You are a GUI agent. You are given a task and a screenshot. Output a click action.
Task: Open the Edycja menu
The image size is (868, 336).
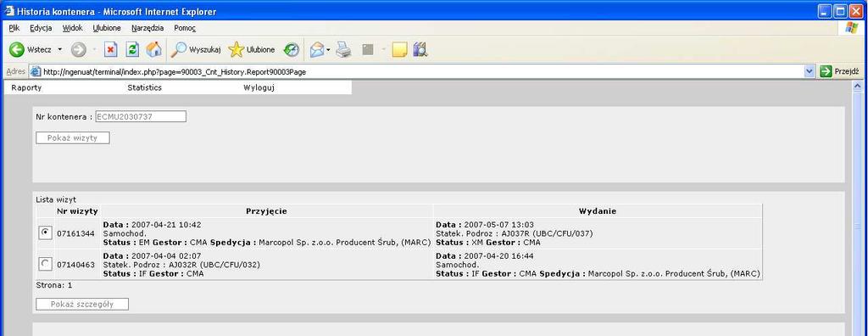(x=41, y=28)
